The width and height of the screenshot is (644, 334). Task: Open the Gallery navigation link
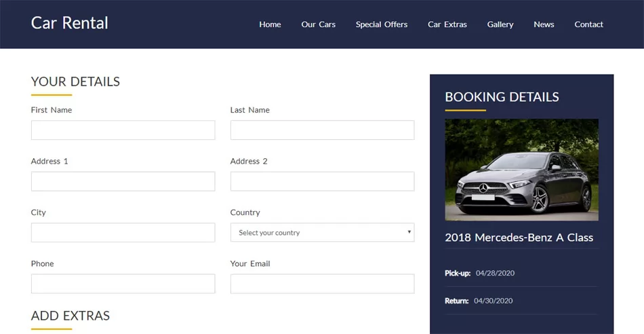pyautogui.click(x=500, y=24)
